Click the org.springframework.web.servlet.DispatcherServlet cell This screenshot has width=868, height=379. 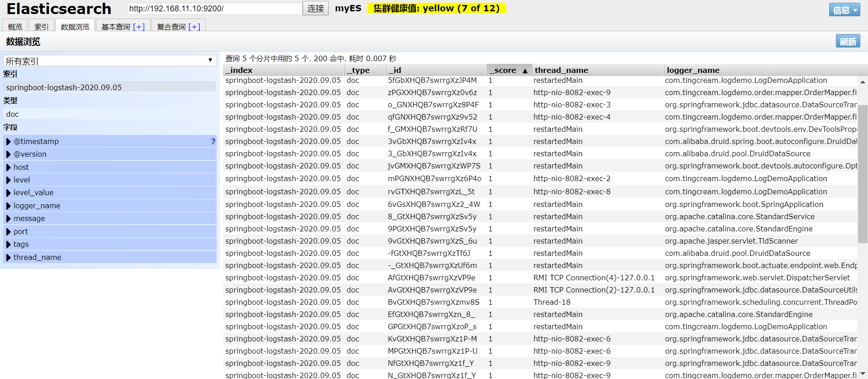pos(757,278)
